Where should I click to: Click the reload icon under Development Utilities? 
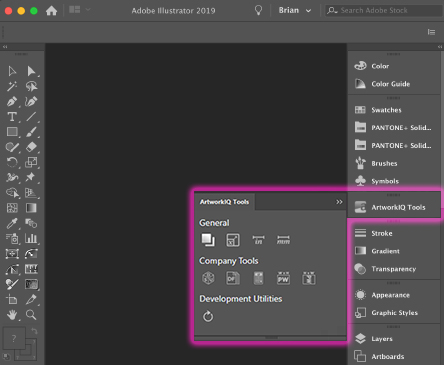click(x=208, y=316)
